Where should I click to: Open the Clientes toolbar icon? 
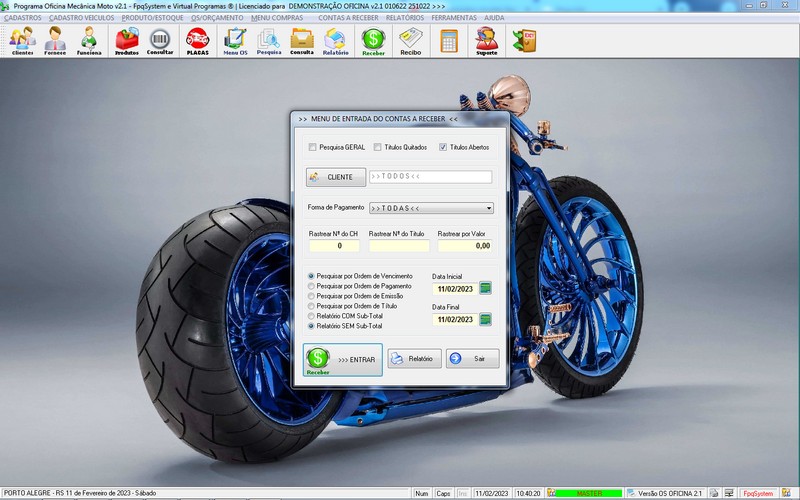click(22, 41)
